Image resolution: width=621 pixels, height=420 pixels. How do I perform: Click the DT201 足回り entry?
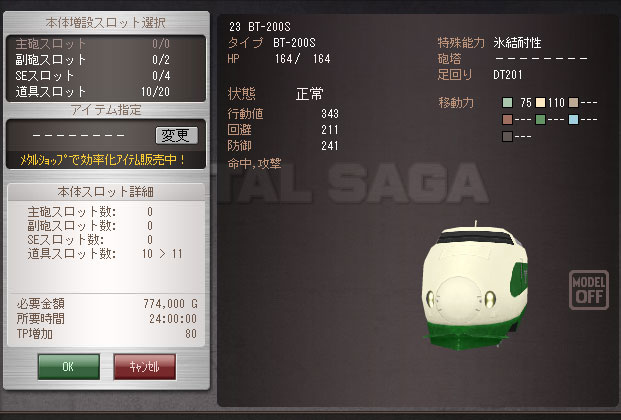coord(508,74)
